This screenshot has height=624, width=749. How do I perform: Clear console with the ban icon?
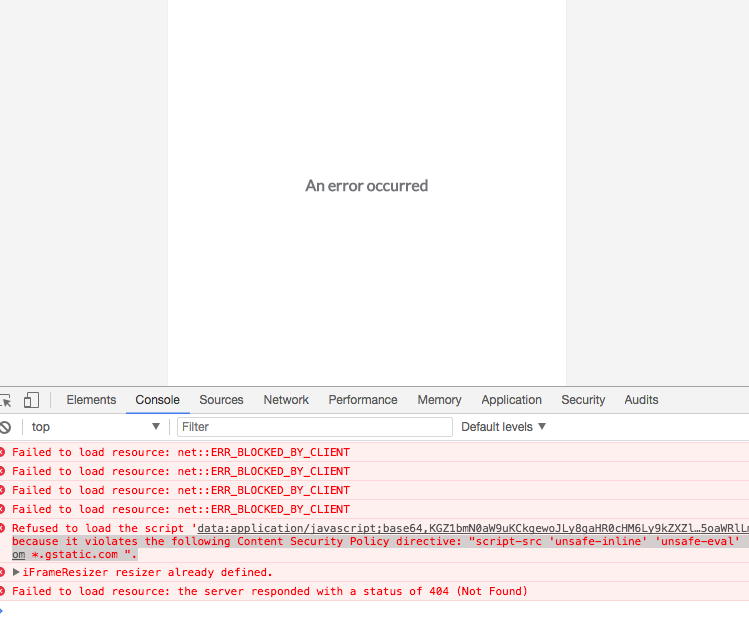tap(5, 427)
